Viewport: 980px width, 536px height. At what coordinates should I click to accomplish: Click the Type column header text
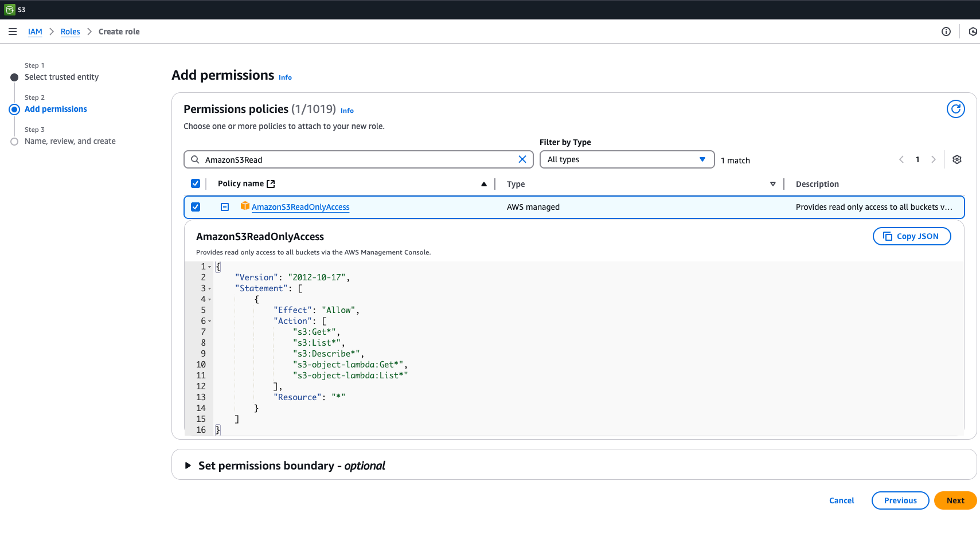[516, 184]
